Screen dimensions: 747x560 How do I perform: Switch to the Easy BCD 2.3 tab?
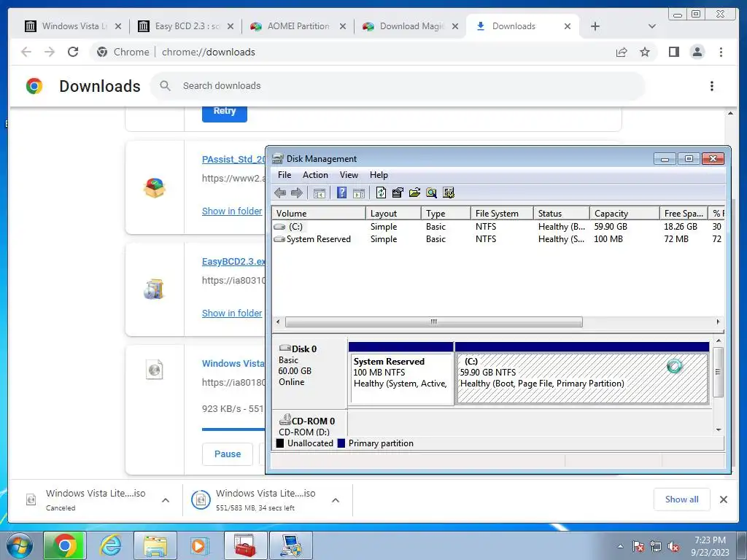[x=186, y=26]
